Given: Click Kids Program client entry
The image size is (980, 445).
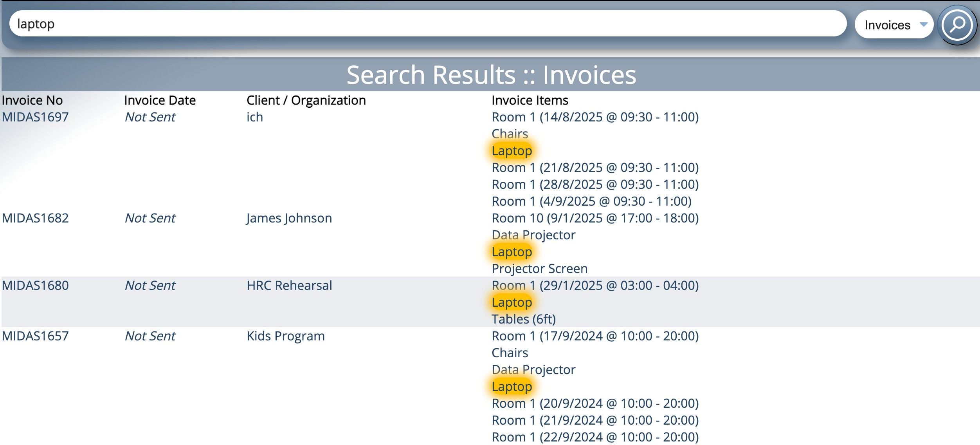Looking at the screenshot, I should (x=285, y=336).
